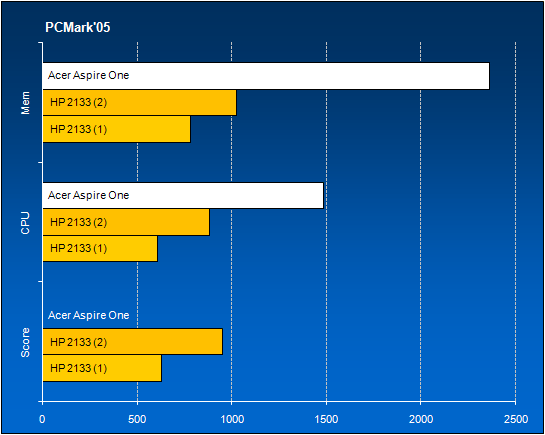This screenshot has height=435, width=545.
Task: Select the HP 2133 (2) bar in Mem group
Action: (139, 102)
